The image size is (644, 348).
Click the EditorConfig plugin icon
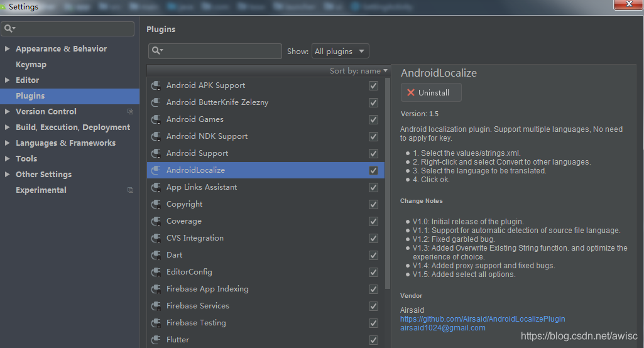coord(156,272)
